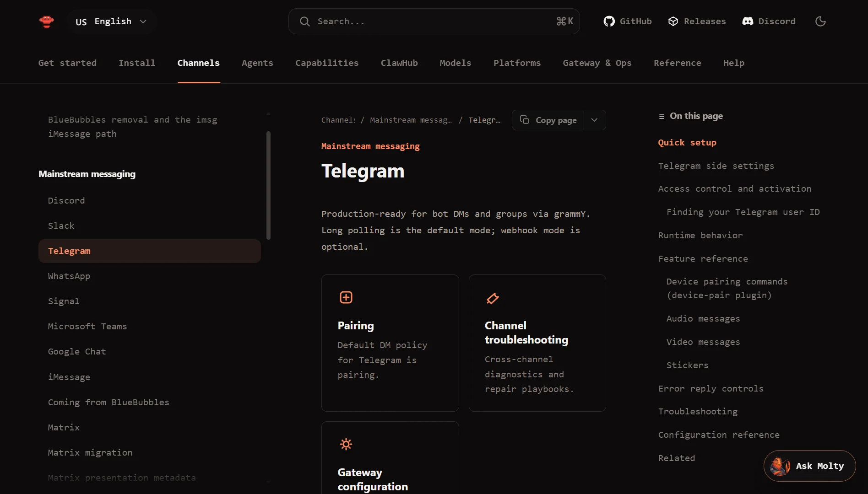Open the Help tab
The image size is (868, 494).
(734, 63)
